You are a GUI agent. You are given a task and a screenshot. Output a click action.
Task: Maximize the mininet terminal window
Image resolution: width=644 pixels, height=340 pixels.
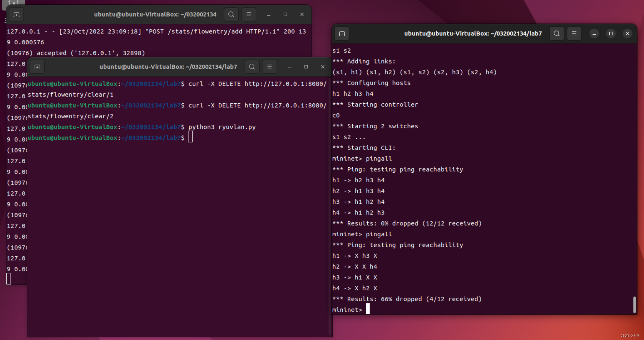tap(611, 34)
